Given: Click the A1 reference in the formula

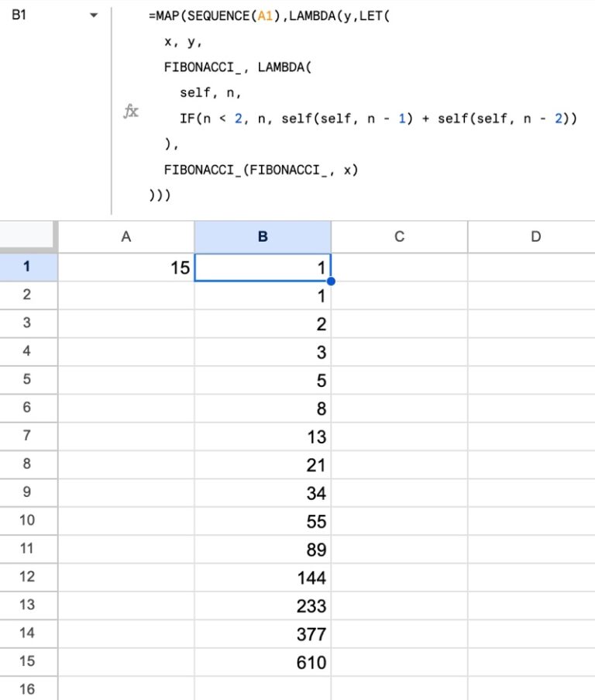Looking at the screenshot, I should tap(266, 16).
